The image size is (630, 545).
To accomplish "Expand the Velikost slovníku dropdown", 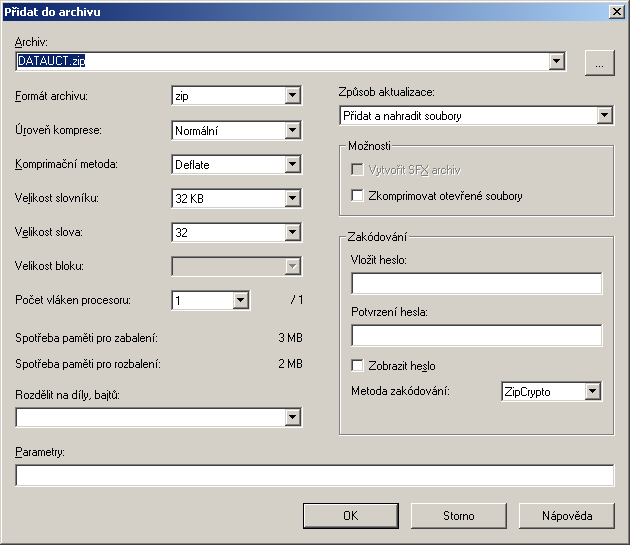I will click(292, 198).
